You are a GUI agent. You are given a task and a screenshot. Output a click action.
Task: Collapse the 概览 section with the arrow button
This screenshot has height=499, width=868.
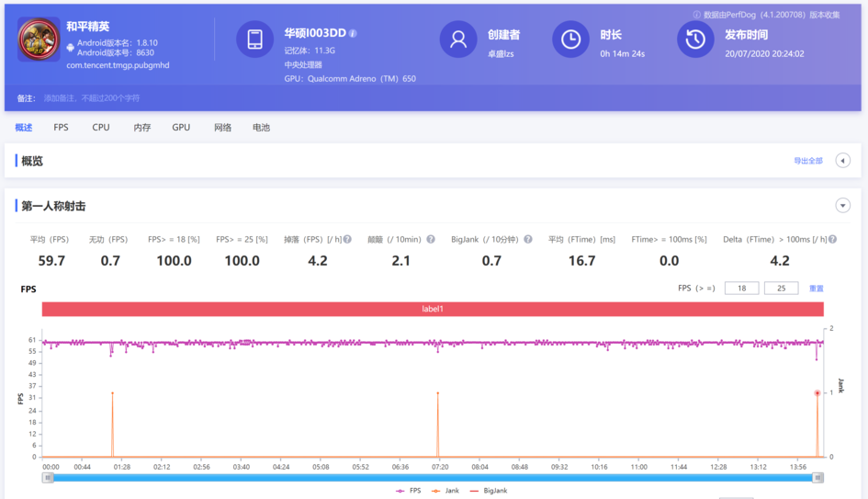(842, 161)
